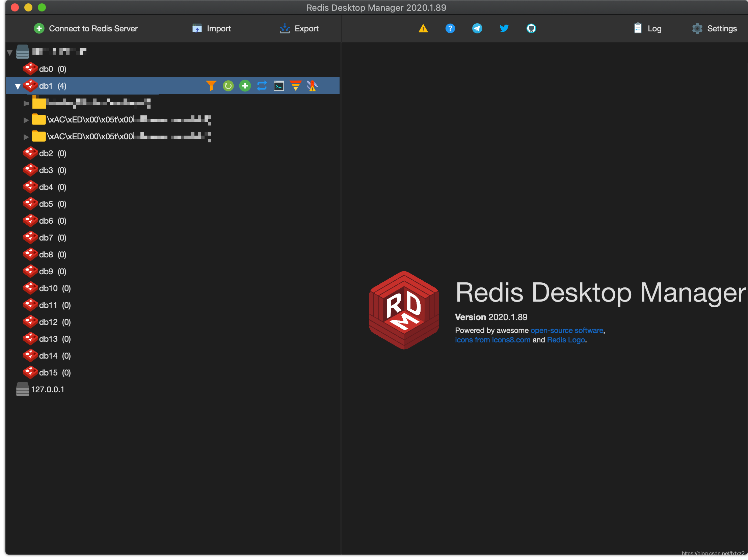
Task: Click the Redis Desktop Manager heading
Action: (600, 293)
